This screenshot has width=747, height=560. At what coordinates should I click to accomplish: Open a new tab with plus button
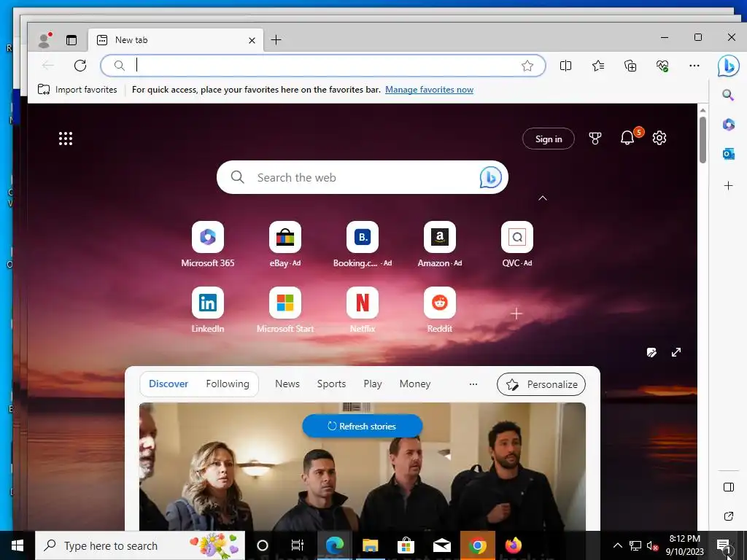(x=276, y=40)
